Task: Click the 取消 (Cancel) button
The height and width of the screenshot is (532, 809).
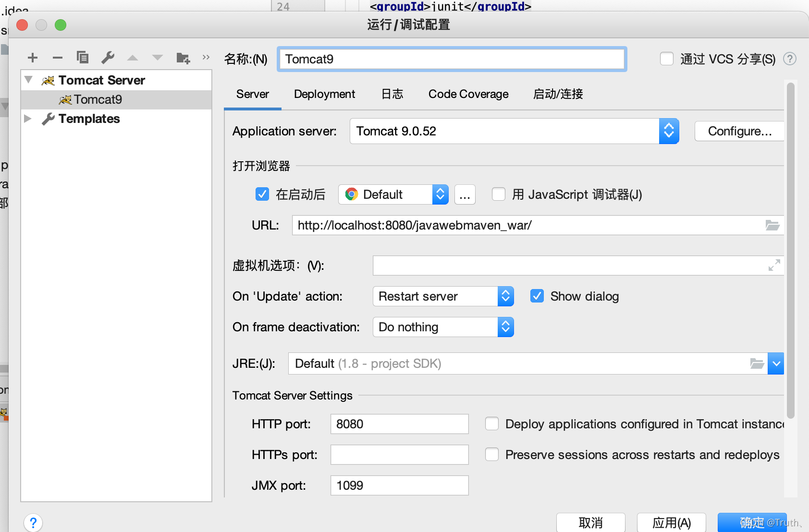Action: click(x=591, y=522)
